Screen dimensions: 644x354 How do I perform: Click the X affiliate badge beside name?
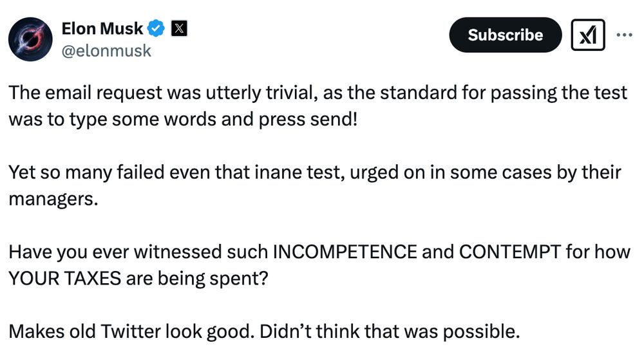click(x=179, y=28)
